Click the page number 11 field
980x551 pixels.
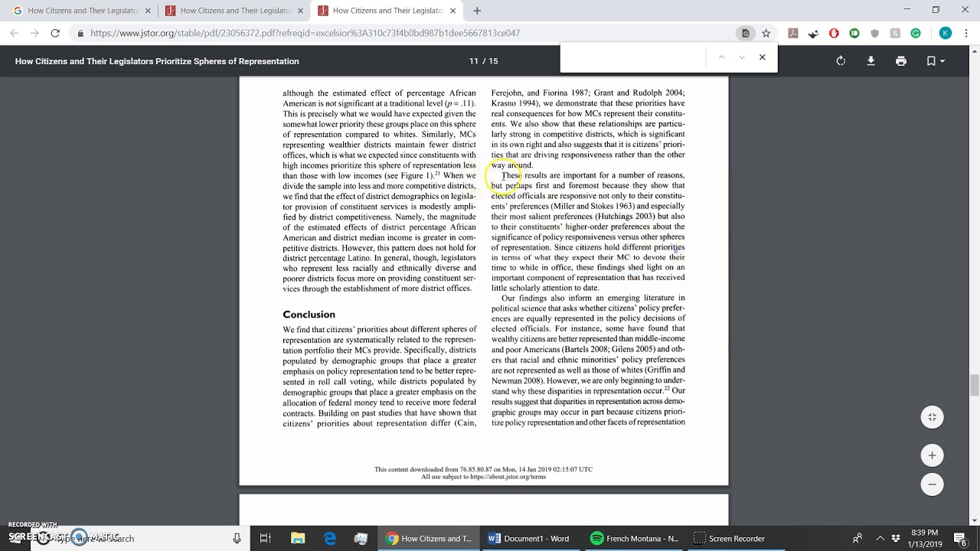(473, 61)
